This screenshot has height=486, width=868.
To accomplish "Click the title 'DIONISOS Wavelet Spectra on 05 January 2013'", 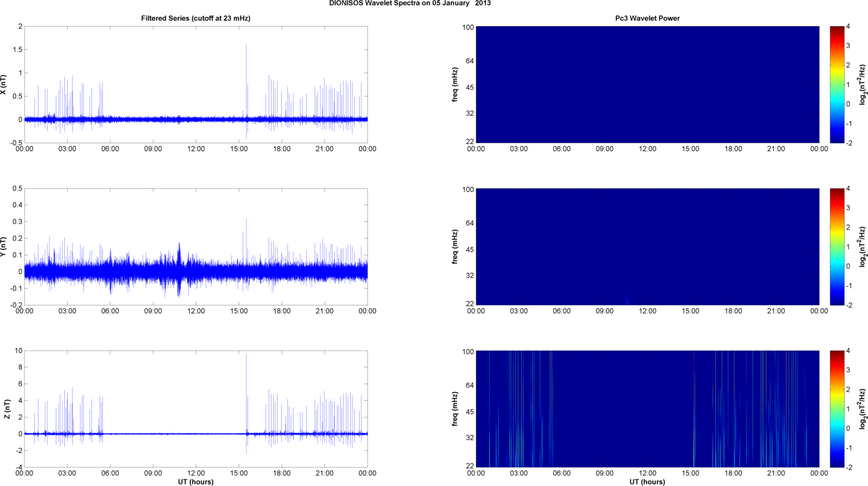I will (x=410, y=3).
